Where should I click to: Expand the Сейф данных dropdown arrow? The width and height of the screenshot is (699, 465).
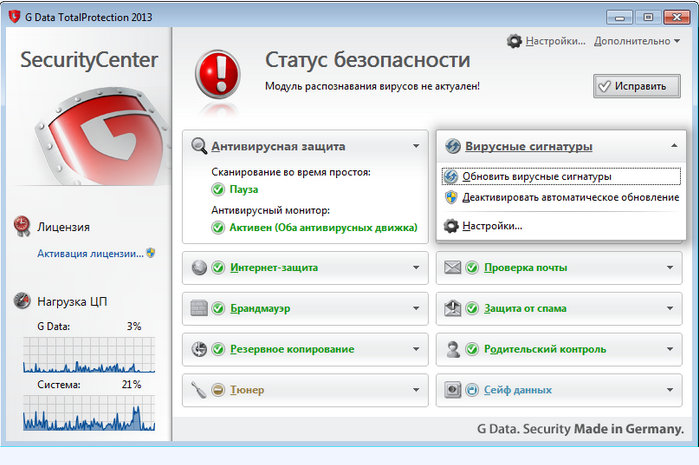click(x=670, y=390)
